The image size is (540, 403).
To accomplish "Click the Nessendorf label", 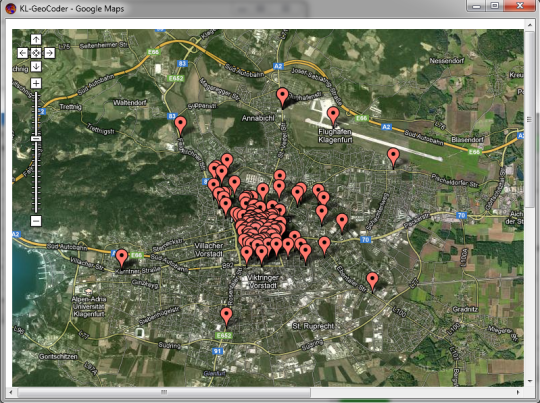I will [x=446, y=61].
